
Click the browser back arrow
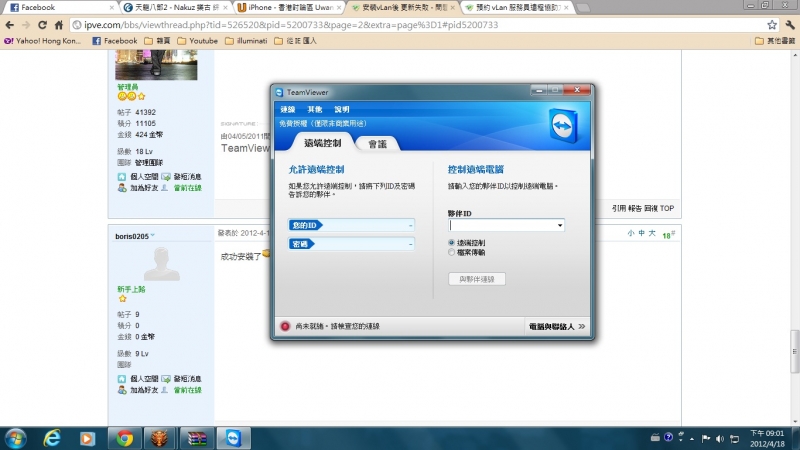point(10,24)
